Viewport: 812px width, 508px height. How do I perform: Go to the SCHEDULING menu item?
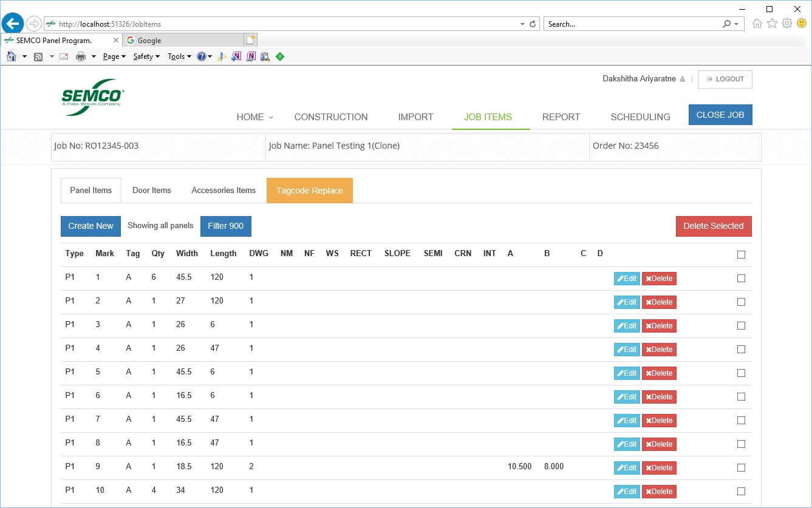click(640, 117)
